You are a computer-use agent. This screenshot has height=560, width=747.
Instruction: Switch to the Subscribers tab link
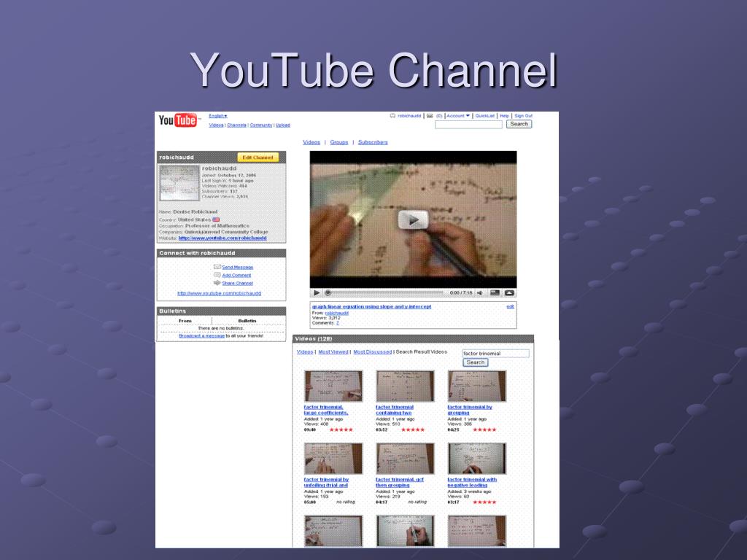pos(373,142)
